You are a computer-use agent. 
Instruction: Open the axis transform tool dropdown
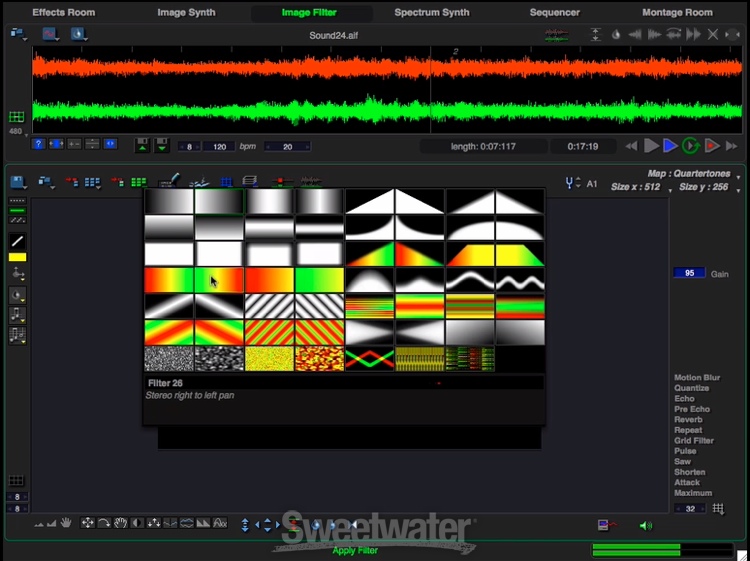(18, 274)
